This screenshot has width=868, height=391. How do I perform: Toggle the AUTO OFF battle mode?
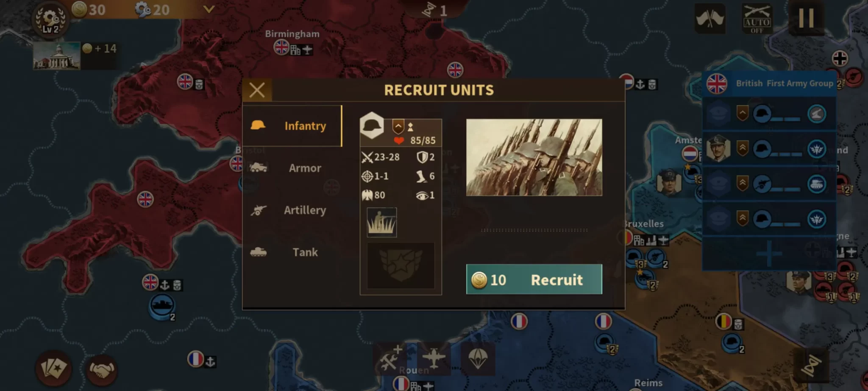(757, 19)
